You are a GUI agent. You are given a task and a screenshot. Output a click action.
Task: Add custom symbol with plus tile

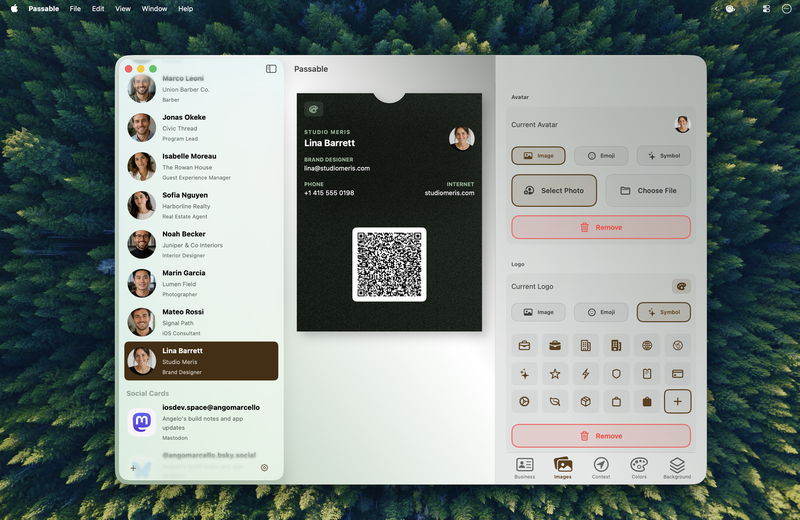[678, 402]
